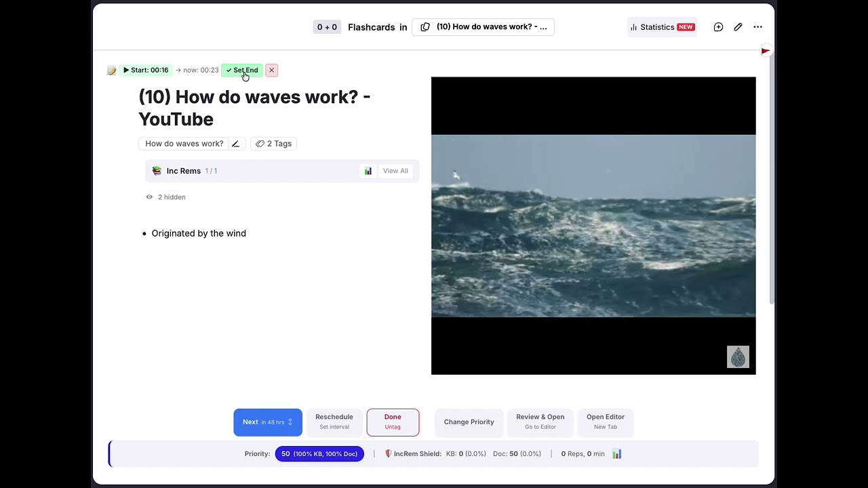The image size is (868, 488).
Task: Click Review & Open button
Action: [540, 422]
